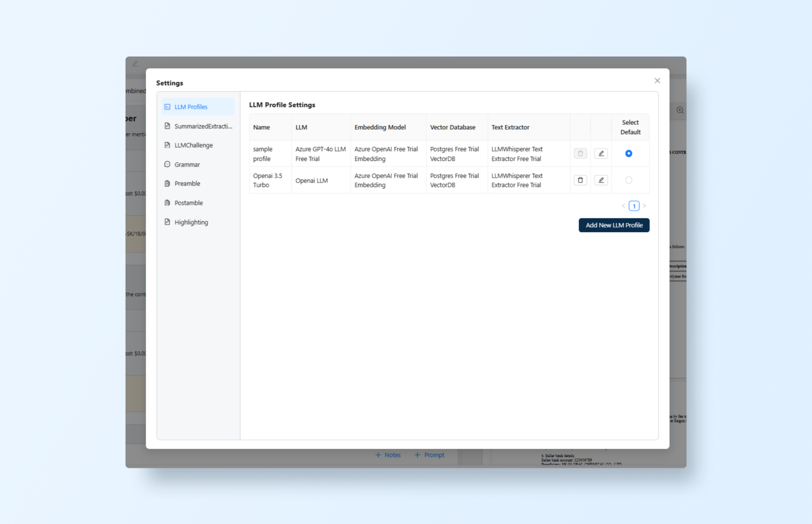
Task: Delete the Openai 3.5 Turbo profile
Action: point(580,180)
